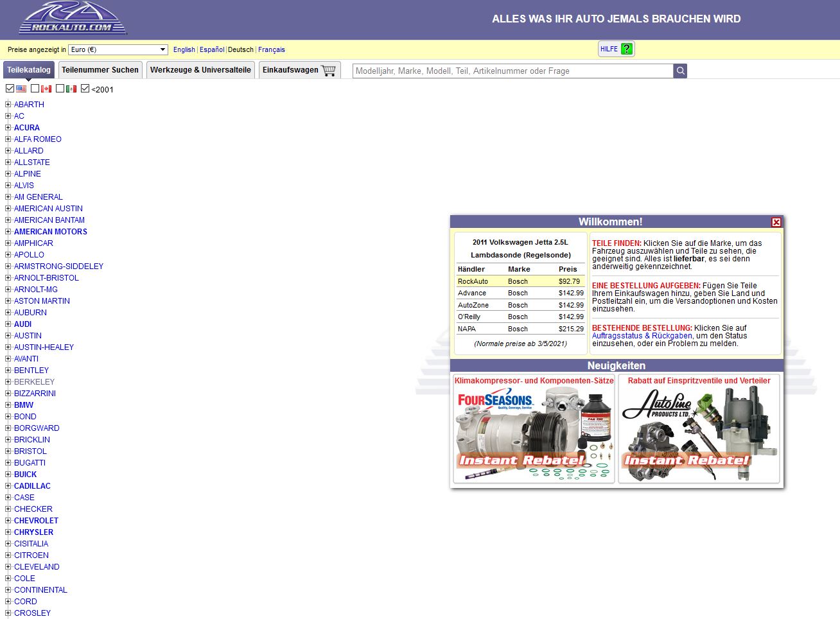Expand the ACURA tree node
This screenshot has width=840, height=619.
8,127
